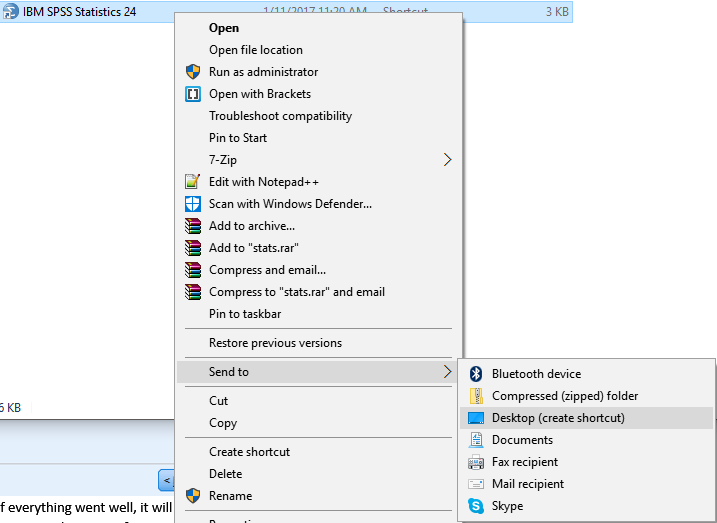Click the 3 KB size of the shortcut

click(557, 11)
